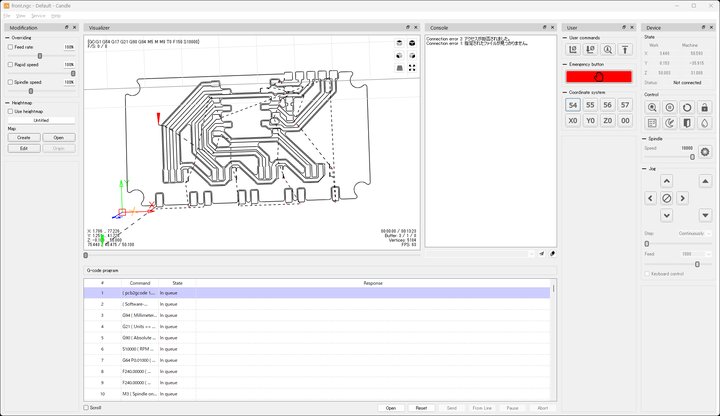Screen dimensions: 720x416
Task: Click the Z0 zero button
Action: [608, 121]
